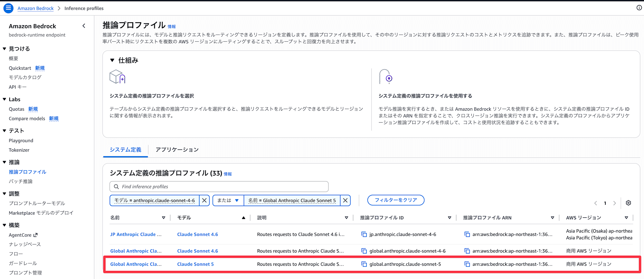Collapse the 見つける navigation group
The width and height of the screenshot is (644, 279).
click(x=5, y=49)
